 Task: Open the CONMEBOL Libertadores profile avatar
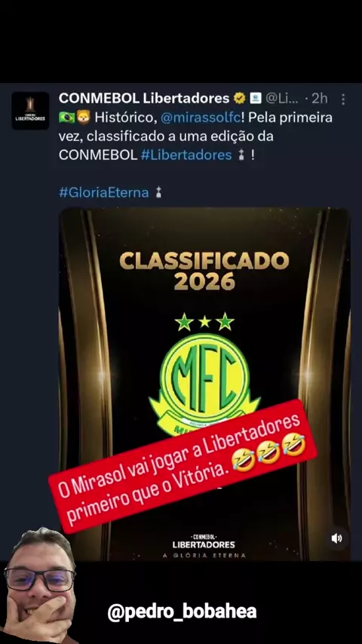(x=30, y=111)
